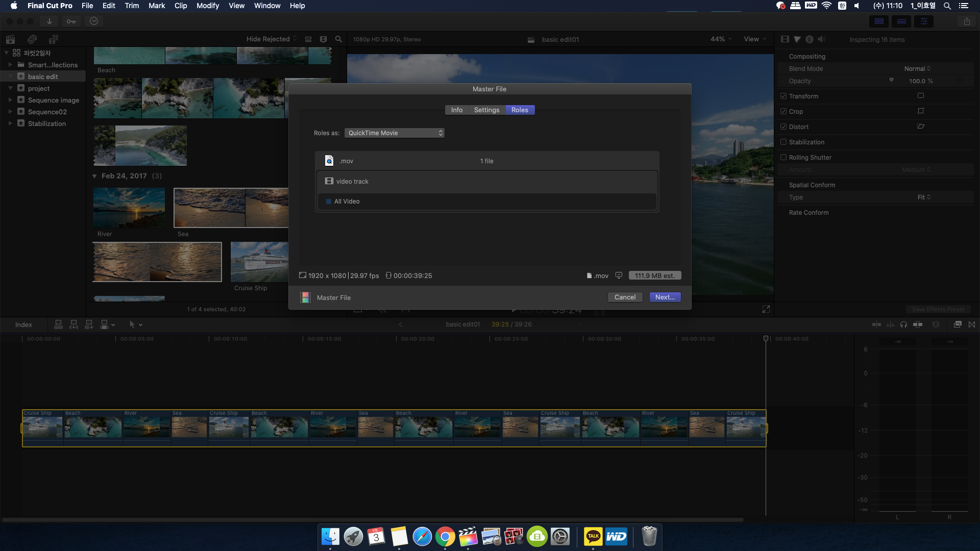
Task: Click the share export icon
Action: click(967, 21)
